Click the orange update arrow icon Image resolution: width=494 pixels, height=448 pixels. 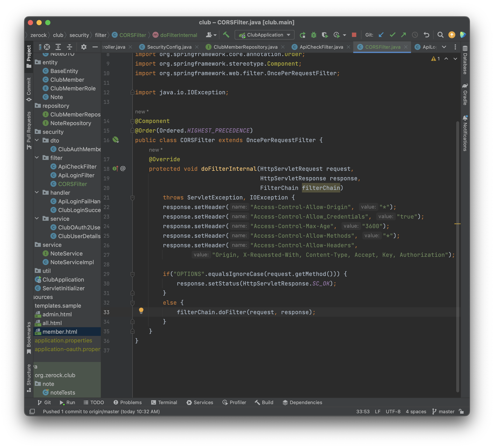click(x=452, y=35)
